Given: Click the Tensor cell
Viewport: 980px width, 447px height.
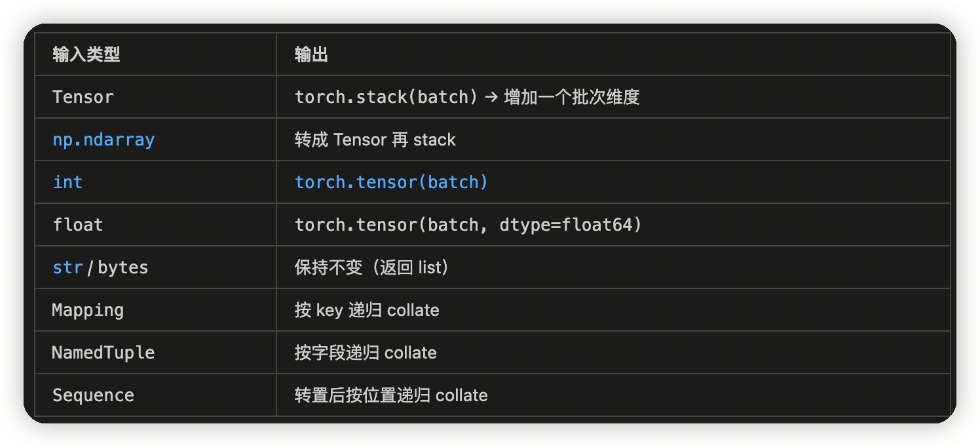Looking at the screenshot, I should click(x=83, y=97).
